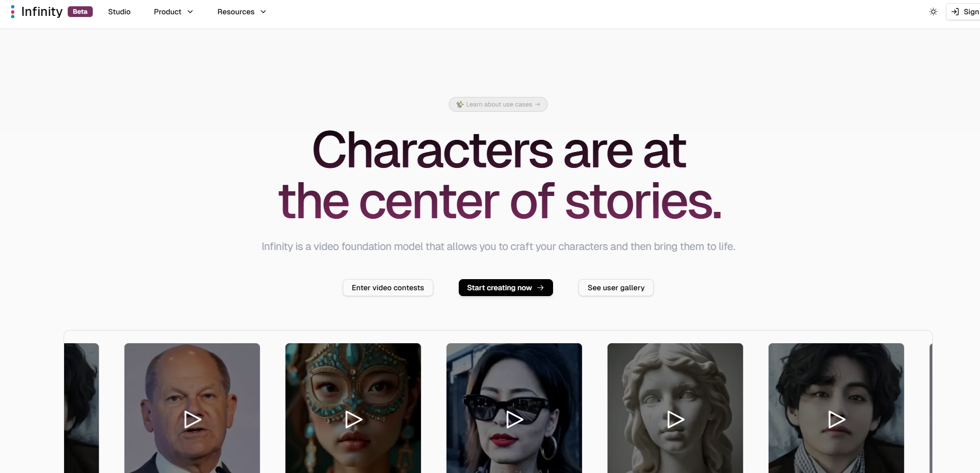Click the Beta badge

click(80, 12)
